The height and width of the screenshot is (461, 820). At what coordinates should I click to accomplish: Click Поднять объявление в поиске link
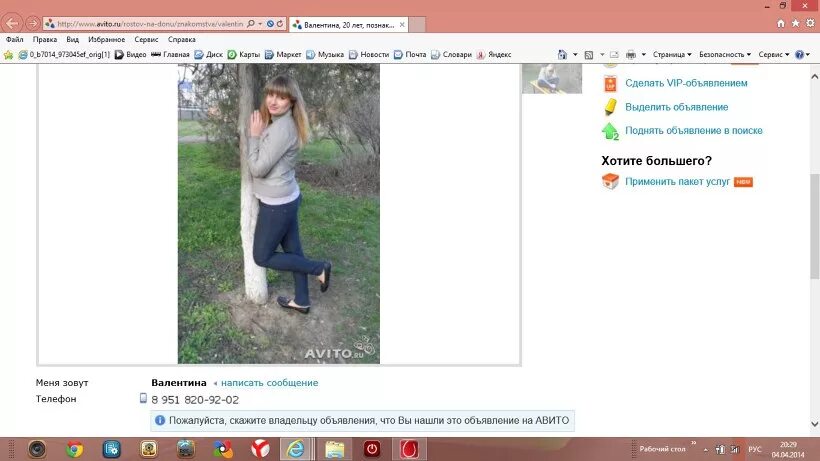[x=694, y=131]
